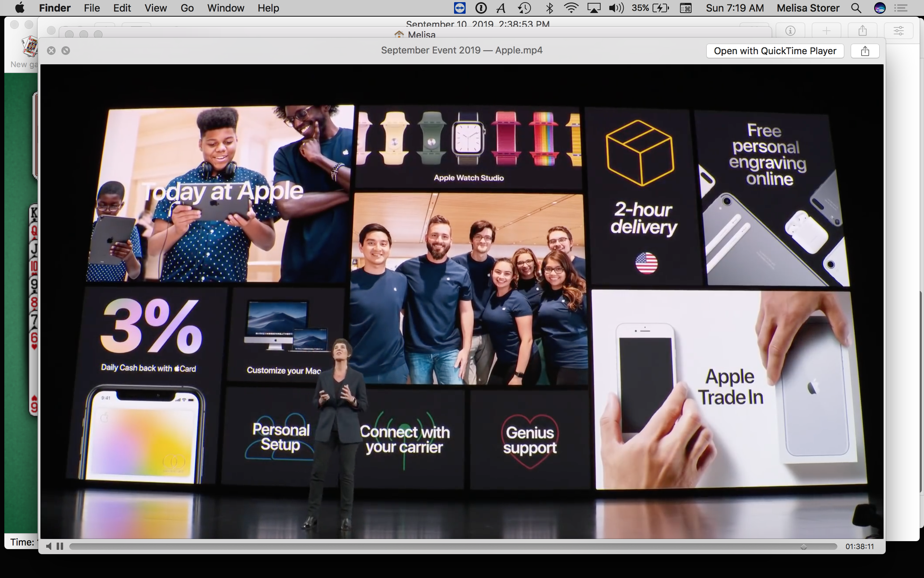Click the share icon in background window toolbar

863,31
